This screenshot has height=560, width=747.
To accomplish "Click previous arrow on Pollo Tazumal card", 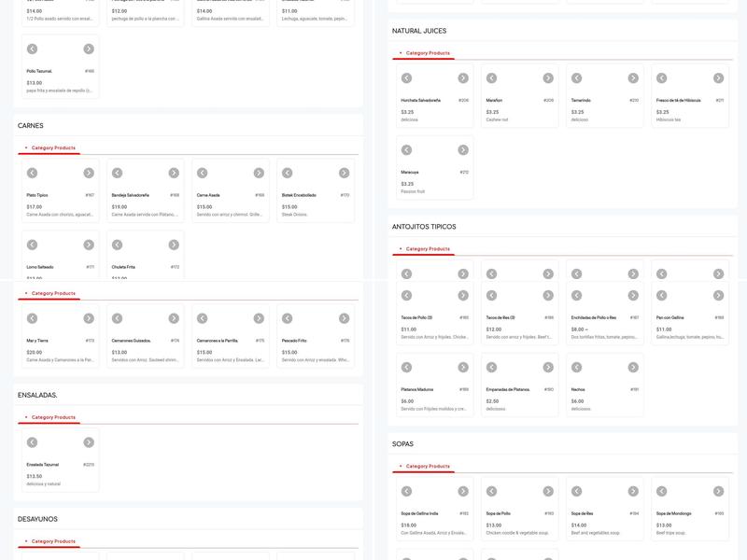I will [32, 49].
